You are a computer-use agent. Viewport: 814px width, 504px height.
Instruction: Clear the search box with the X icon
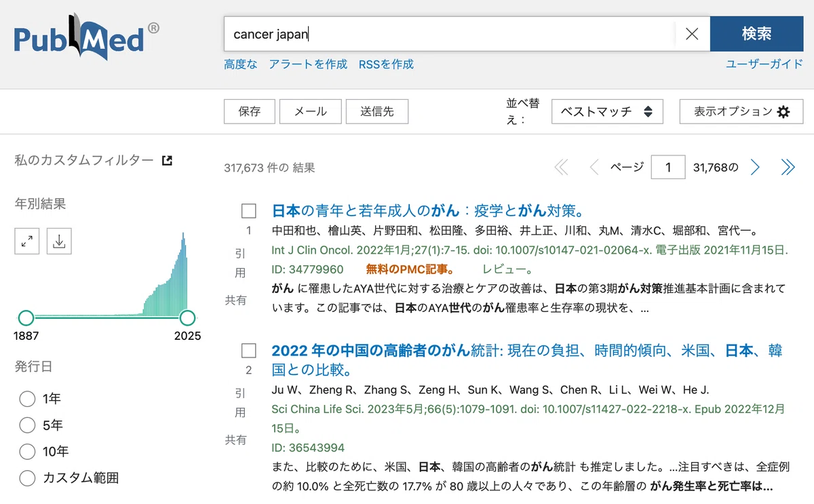coord(692,34)
